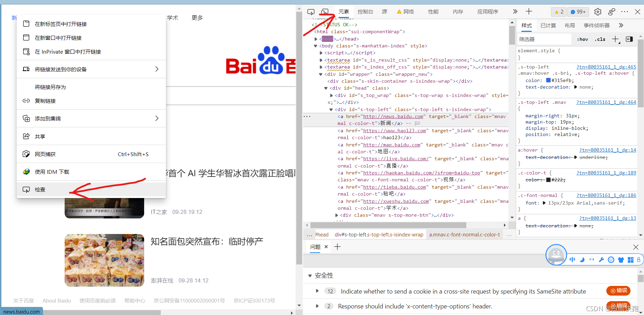Viewport: 644px width, 315px height.
Task: Click the inspect element picker icon
Action: click(311, 12)
